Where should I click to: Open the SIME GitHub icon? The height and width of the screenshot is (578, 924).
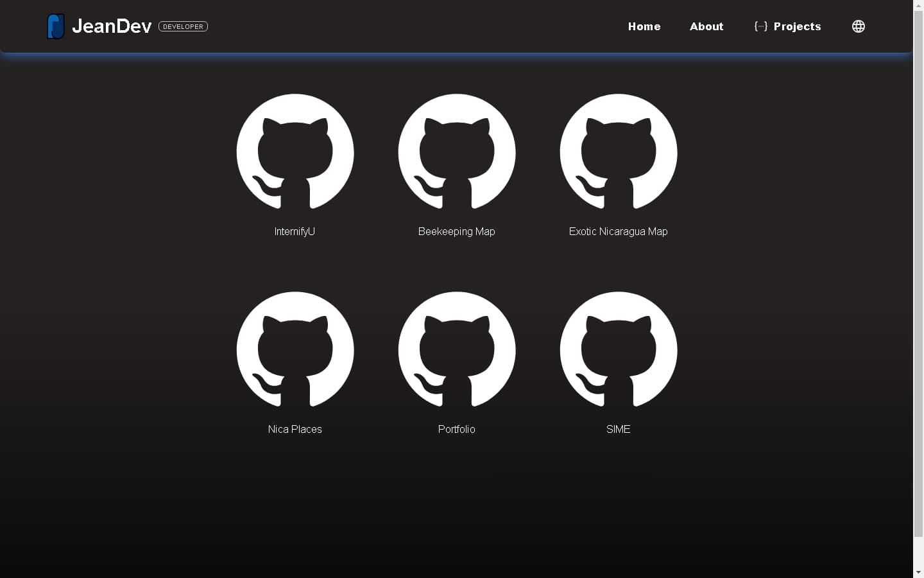pos(618,350)
